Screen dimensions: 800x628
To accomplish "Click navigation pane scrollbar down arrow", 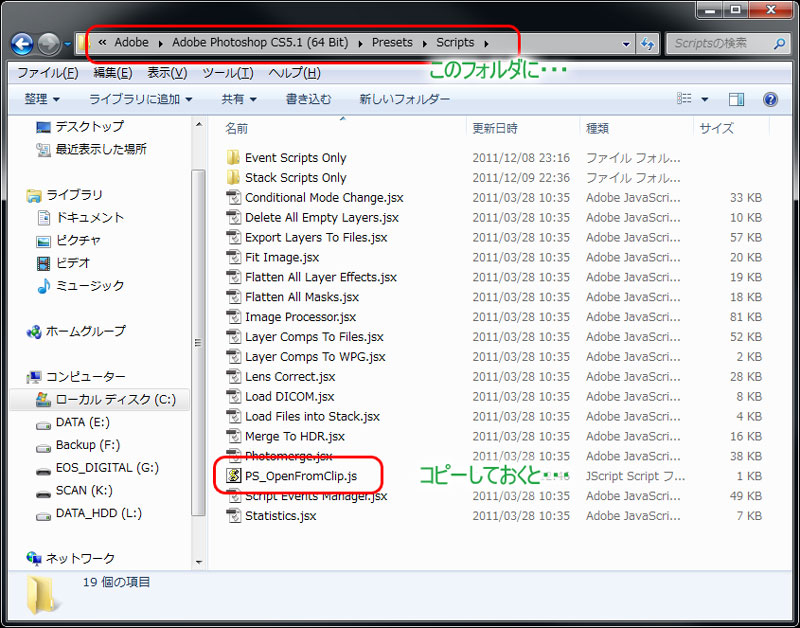I will tap(199, 562).
